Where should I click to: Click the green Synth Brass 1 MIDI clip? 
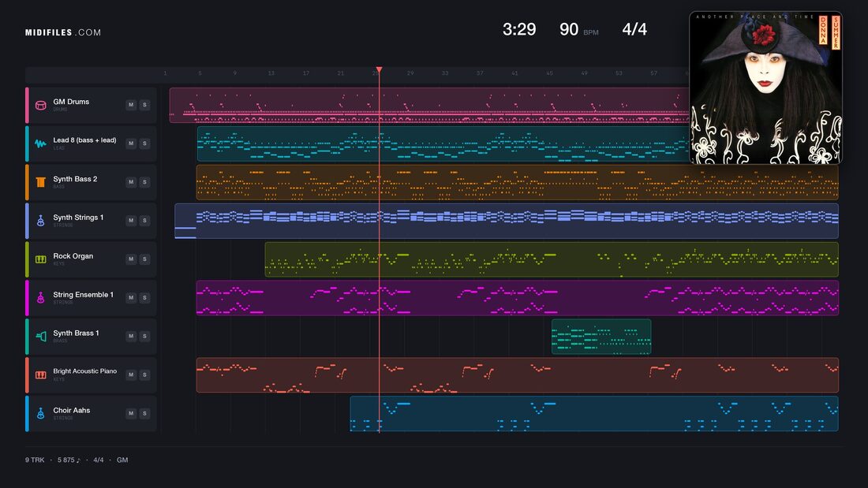tap(601, 337)
